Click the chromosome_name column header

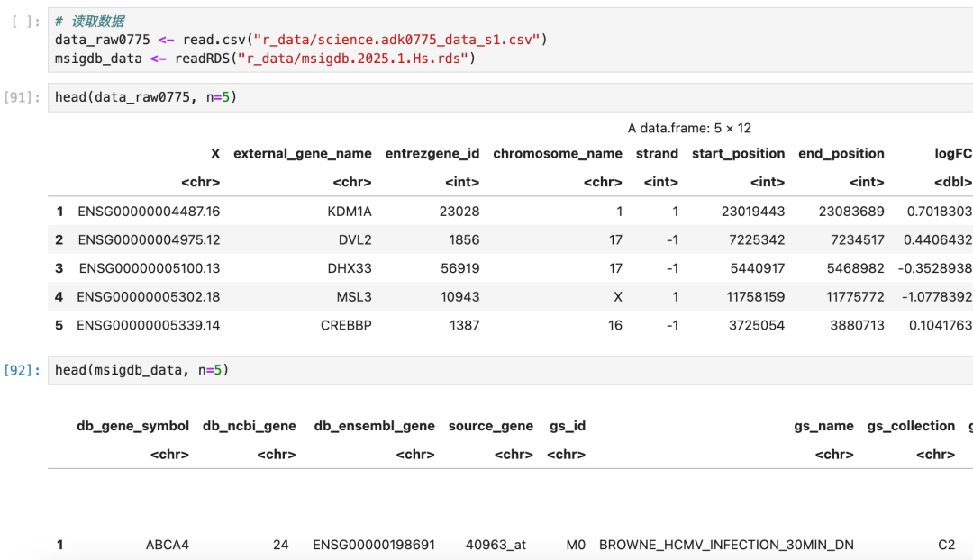558,154
